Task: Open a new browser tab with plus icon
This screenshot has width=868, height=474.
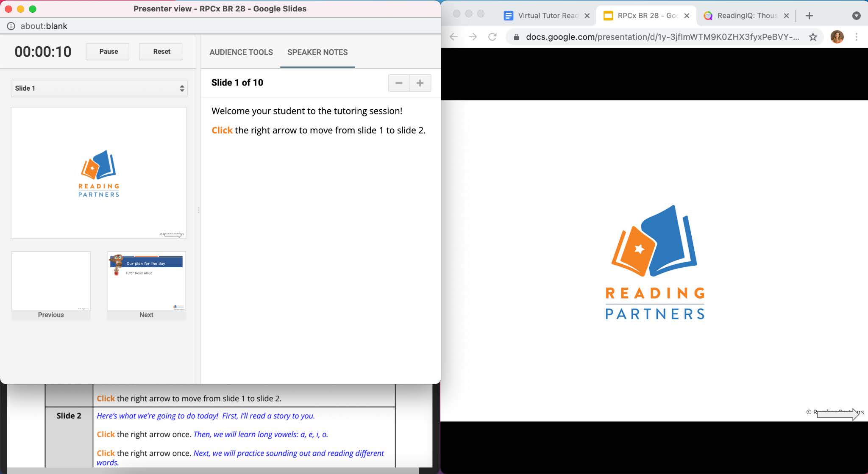Action: [809, 16]
